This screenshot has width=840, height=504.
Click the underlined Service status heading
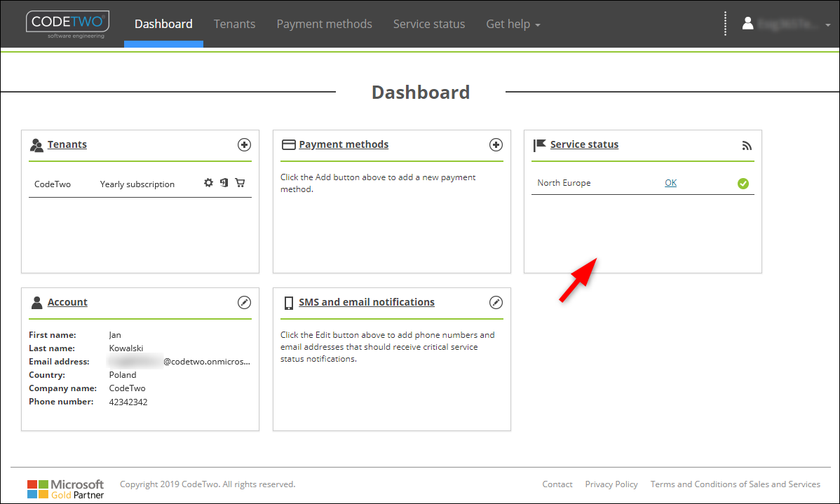(584, 144)
